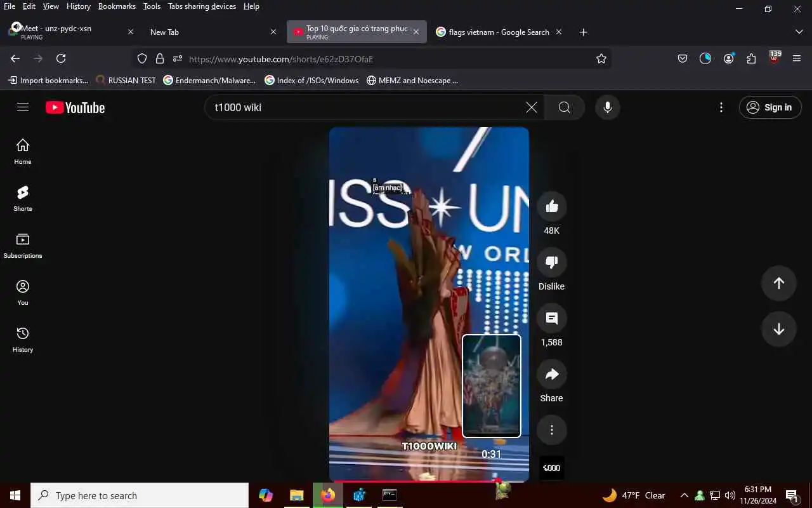
Task: Click the T1000WIKI channel name overlay
Action: pos(429,446)
